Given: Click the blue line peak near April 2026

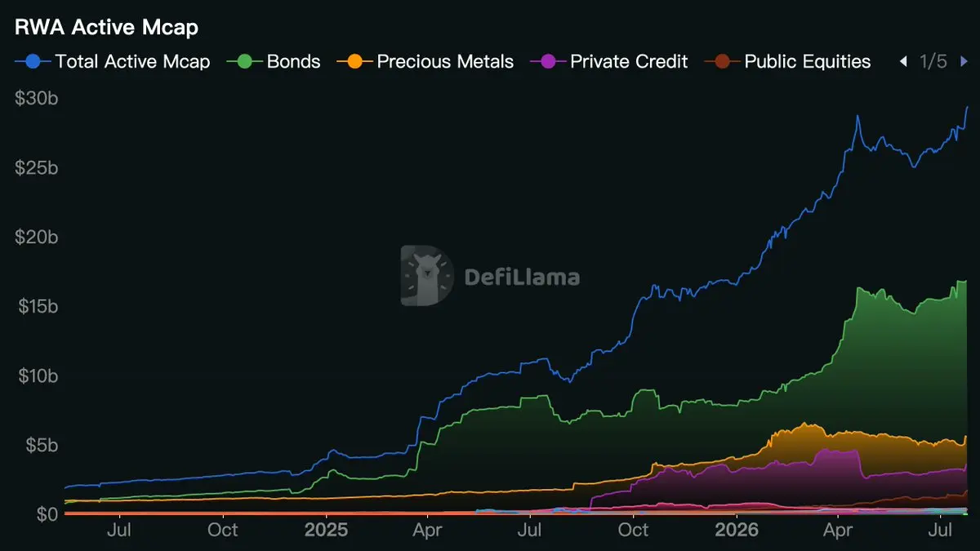Looking at the screenshot, I should 857,117.
